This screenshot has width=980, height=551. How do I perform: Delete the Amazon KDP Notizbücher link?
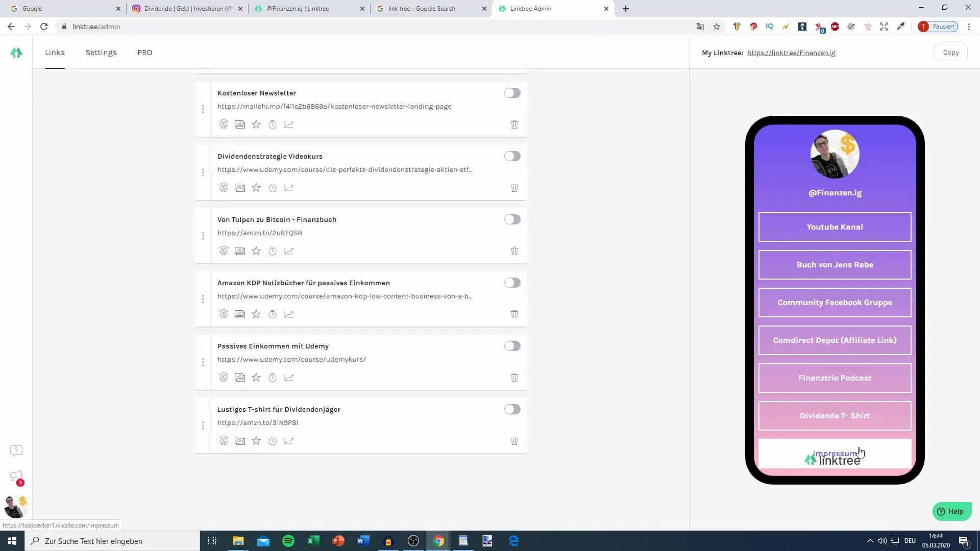(x=514, y=314)
